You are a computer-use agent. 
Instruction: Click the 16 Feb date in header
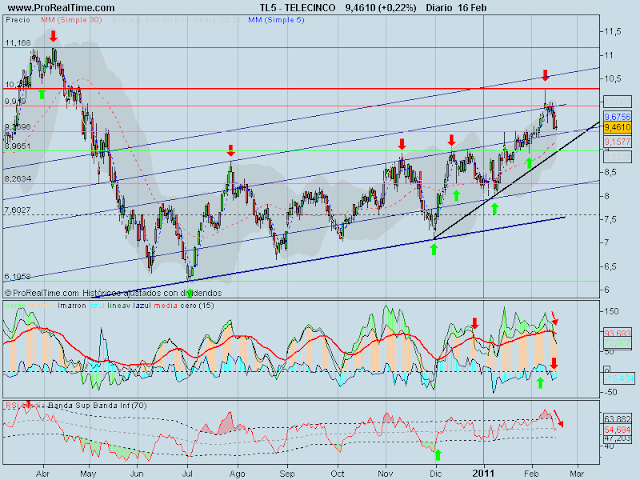472,8
